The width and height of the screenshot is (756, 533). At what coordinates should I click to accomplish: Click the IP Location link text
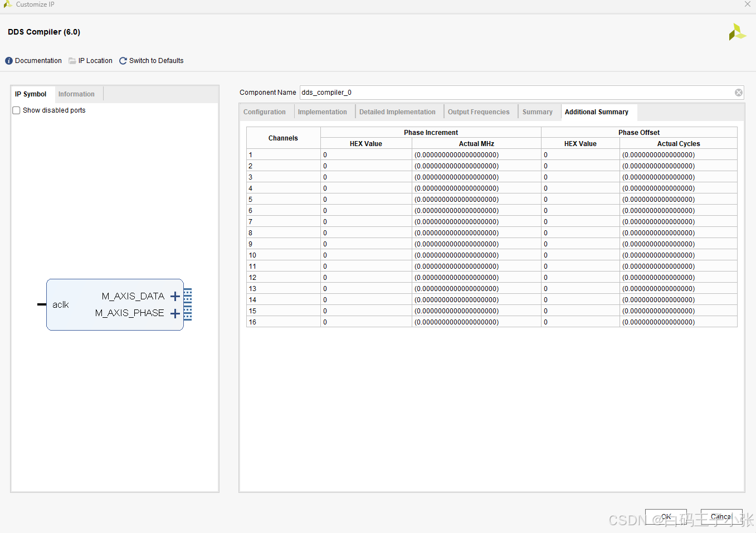(x=95, y=61)
